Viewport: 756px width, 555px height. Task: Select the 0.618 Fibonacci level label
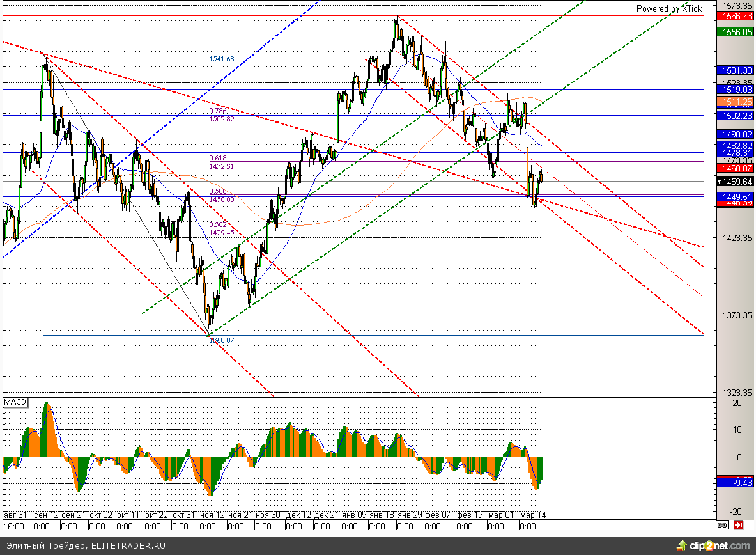point(217,159)
